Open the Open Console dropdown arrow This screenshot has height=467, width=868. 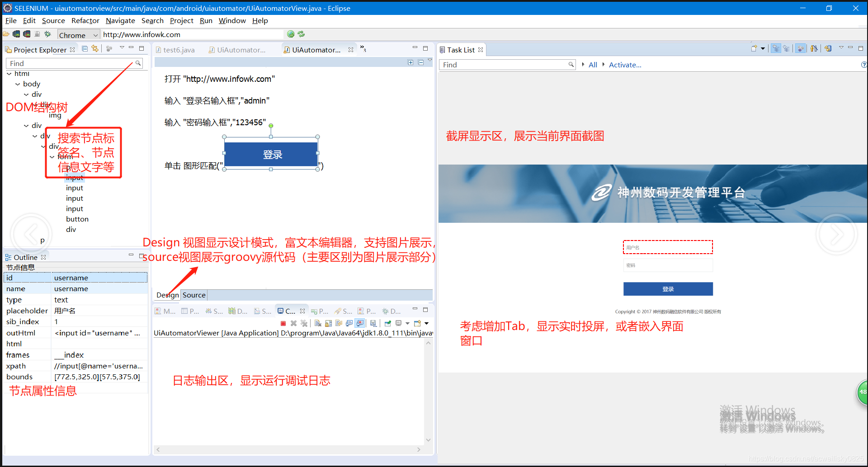[x=426, y=323]
